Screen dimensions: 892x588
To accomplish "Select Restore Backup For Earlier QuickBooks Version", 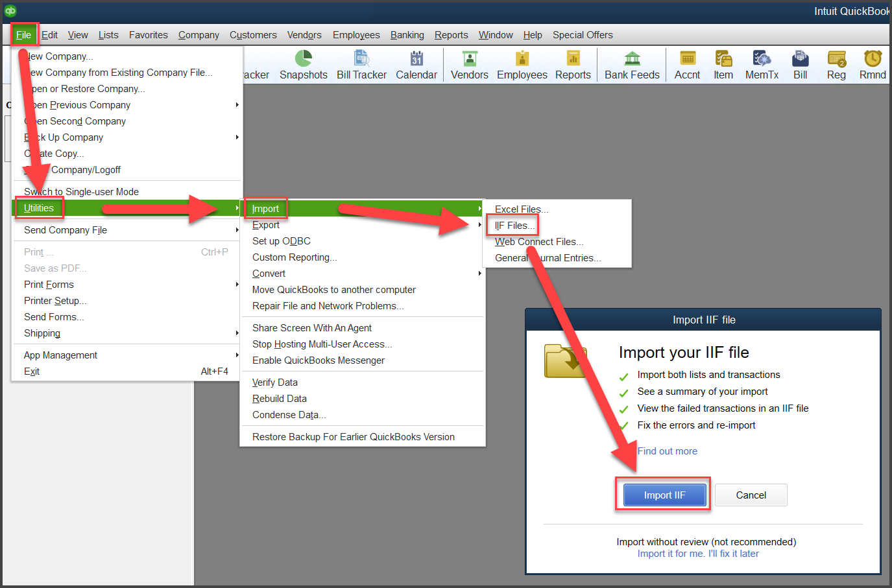I will tap(363, 437).
